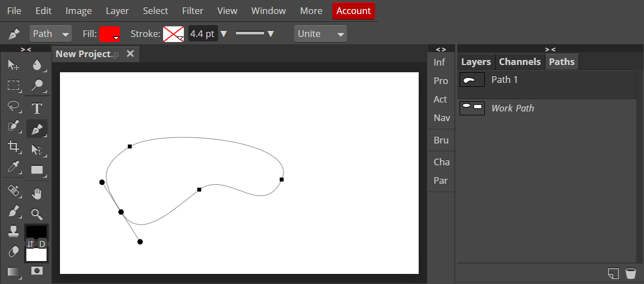Expand the narrow side panel column
Screen dimensions: 644x284
click(441, 49)
